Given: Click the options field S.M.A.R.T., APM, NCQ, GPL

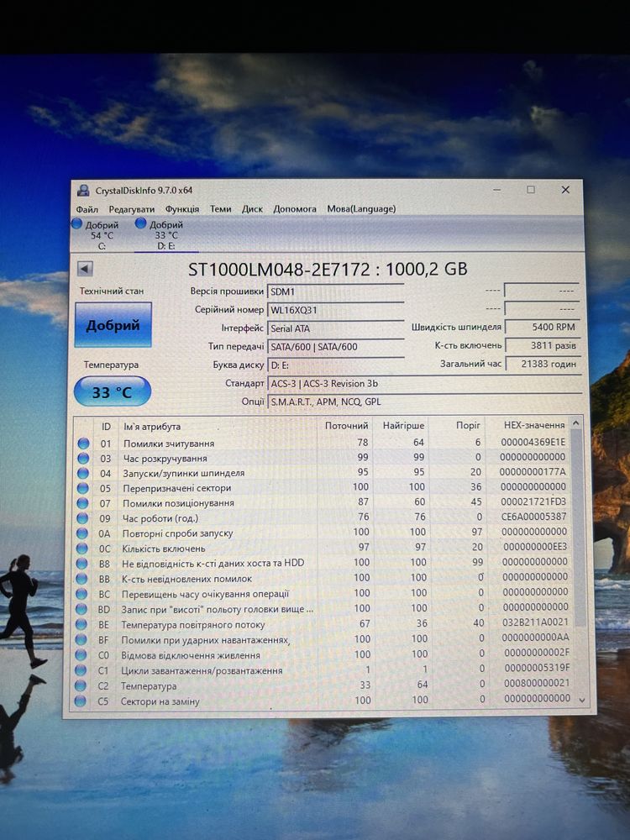Looking at the screenshot, I should pyautogui.click(x=424, y=402).
